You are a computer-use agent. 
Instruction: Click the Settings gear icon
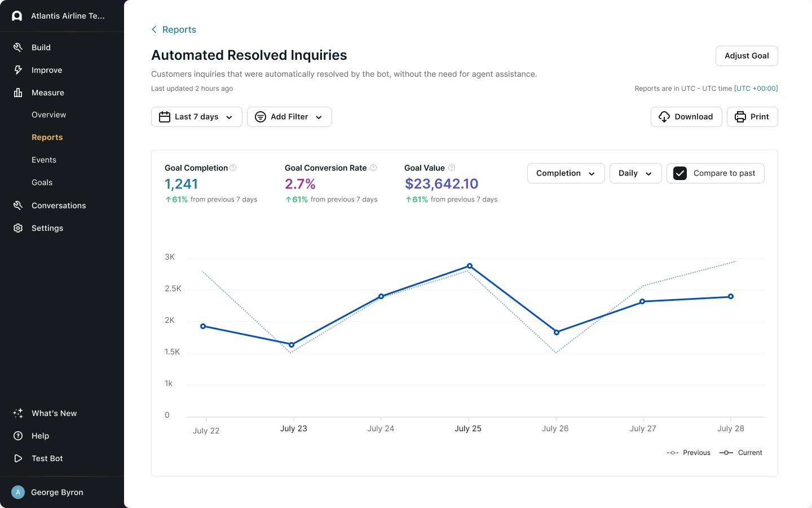coord(18,228)
